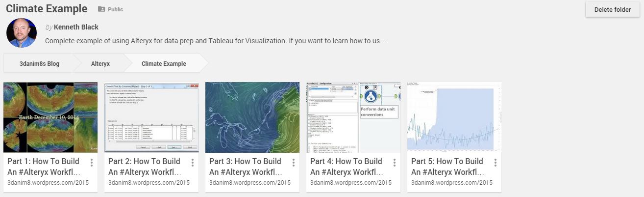Click the Delete folder button
This screenshot has width=644, height=197.
[612, 9]
